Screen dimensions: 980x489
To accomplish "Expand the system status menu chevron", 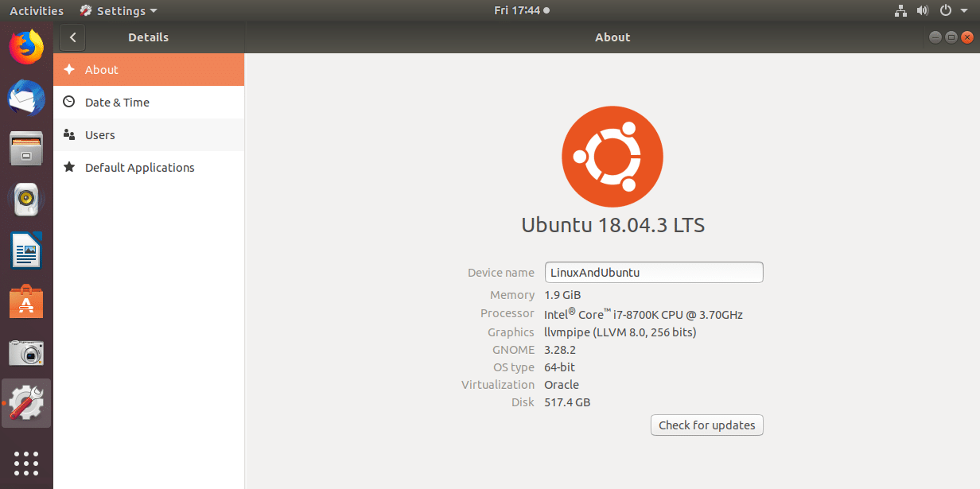I will pyautogui.click(x=964, y=10).
